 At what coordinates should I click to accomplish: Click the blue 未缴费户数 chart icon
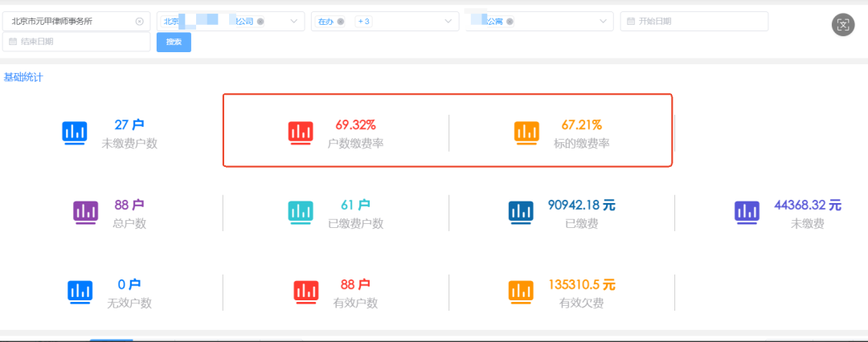tap(75, 133)
